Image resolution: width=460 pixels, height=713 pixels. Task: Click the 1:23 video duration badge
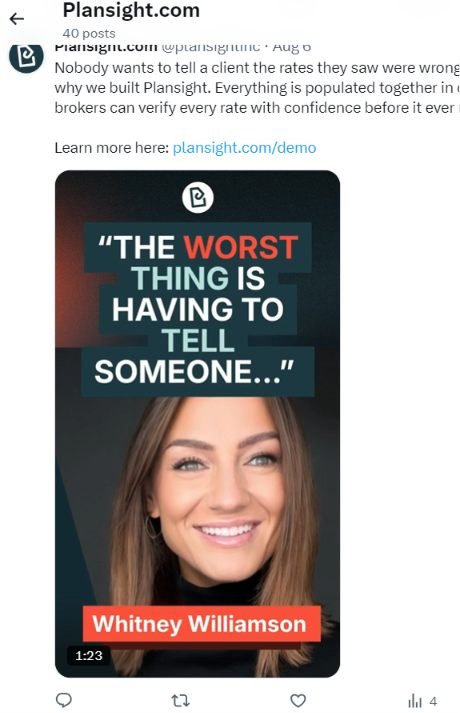[x=89, y=655]
